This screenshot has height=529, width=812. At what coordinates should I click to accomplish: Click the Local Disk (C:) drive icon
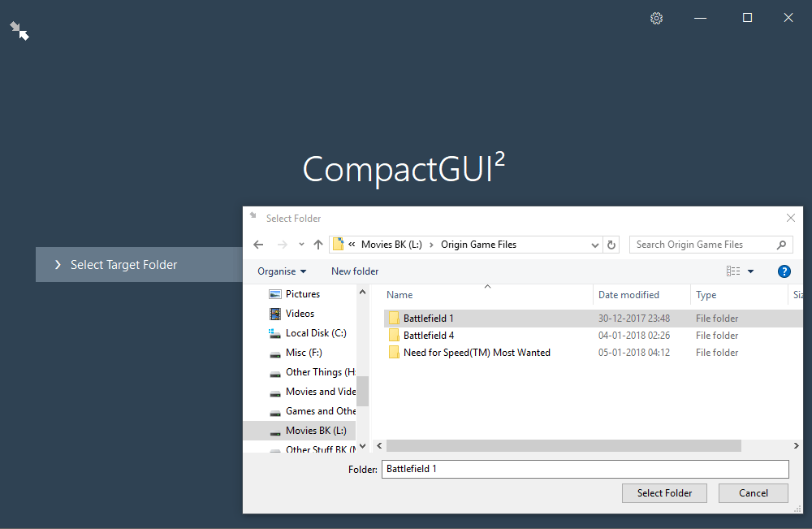point(275,333)
